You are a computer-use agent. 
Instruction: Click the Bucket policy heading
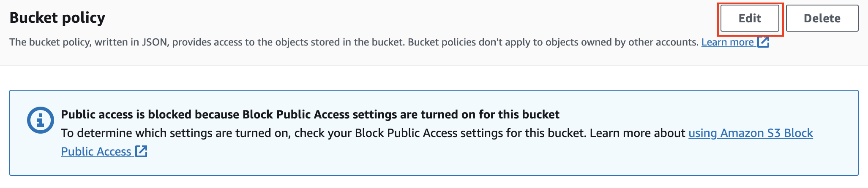pos(57,18)
